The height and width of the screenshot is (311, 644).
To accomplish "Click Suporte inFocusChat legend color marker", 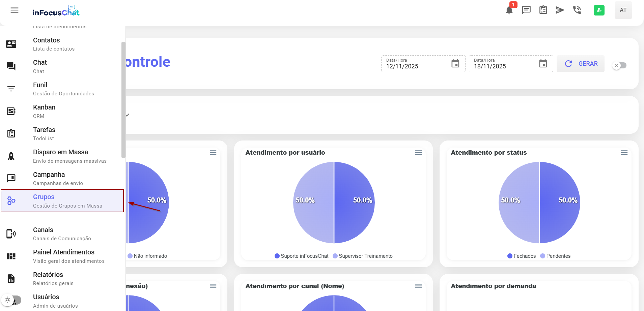I will point(277,256).
